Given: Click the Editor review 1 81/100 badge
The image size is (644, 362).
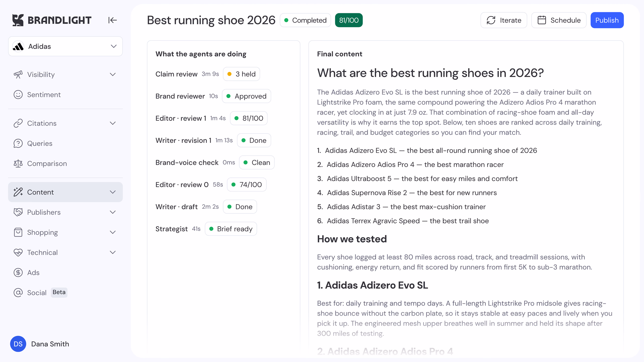Looking at the screenshot, I should 249,118.
